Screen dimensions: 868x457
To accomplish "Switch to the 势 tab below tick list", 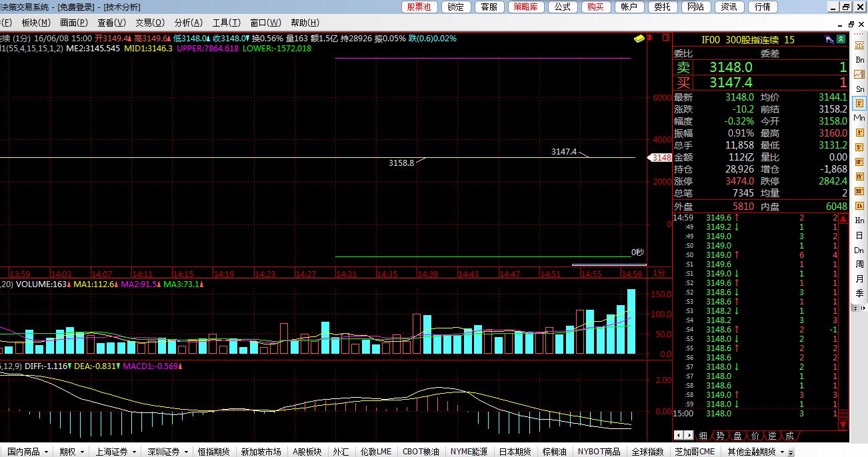I will coord(720,436).
